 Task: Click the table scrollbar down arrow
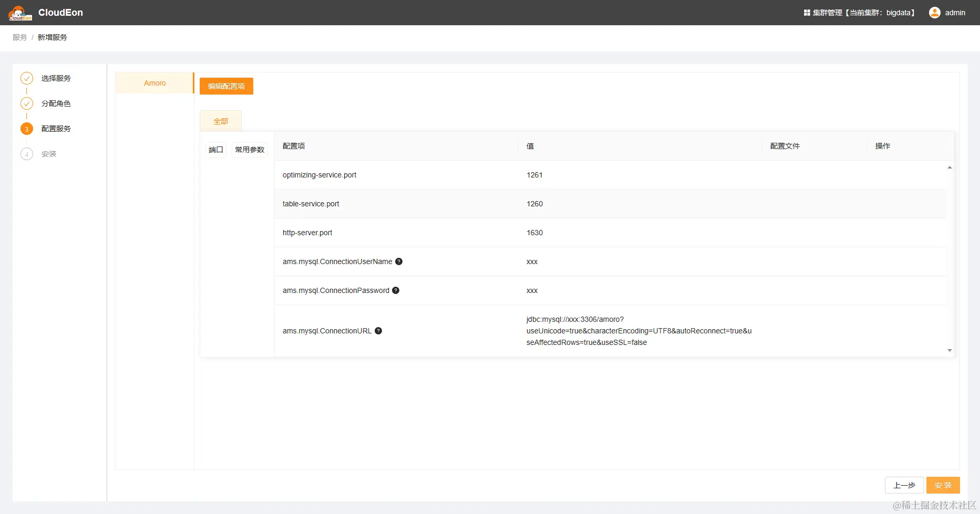950,350
